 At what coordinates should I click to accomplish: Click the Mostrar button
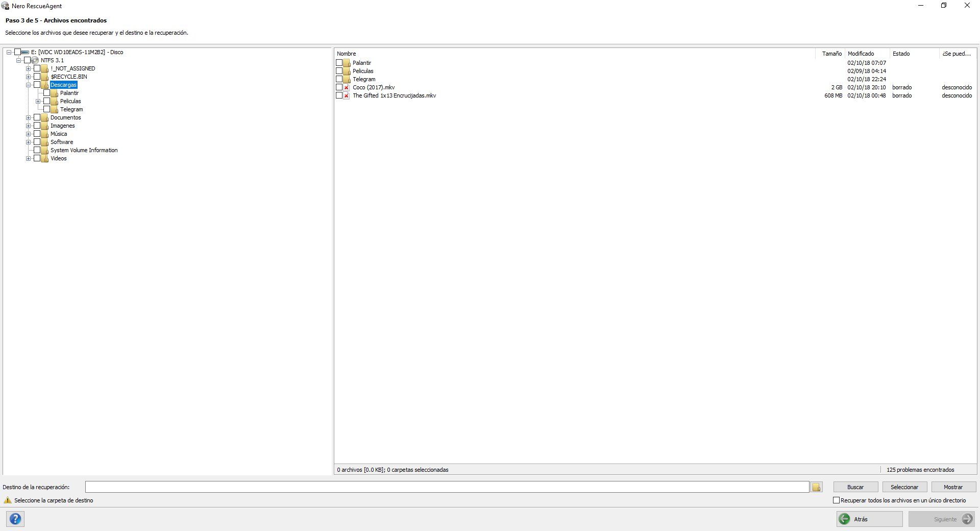coord(953,487)
